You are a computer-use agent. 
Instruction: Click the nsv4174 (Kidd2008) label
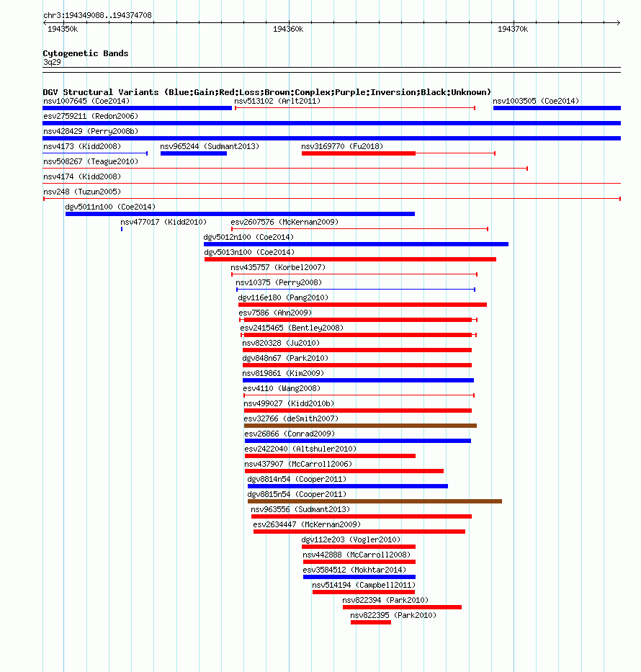click(82, 176)
